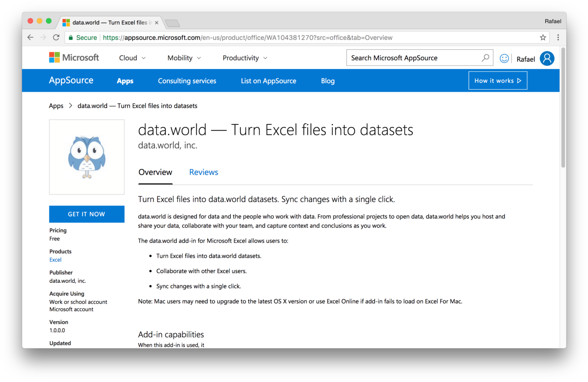Click the green secure padlock icon
Image resolution: width=588 pixels, height=382 pixels.
71,38
